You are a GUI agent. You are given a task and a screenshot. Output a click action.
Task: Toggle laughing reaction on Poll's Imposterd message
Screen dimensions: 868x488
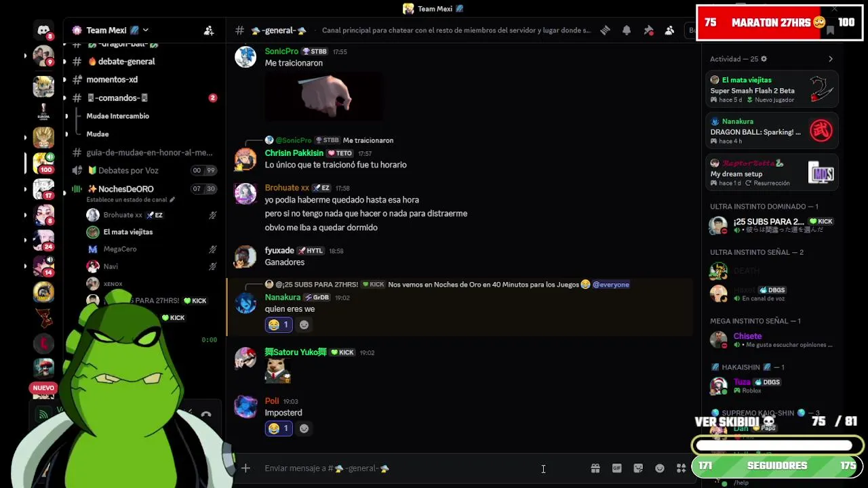coord(279,428)
